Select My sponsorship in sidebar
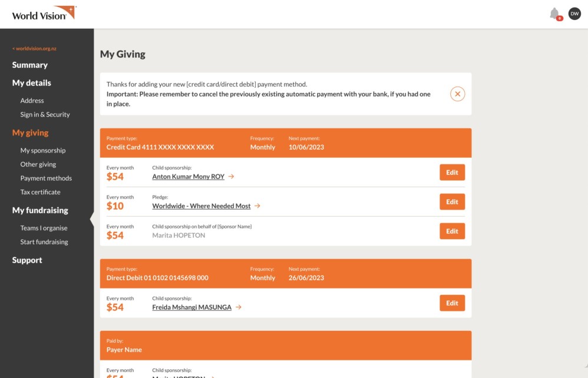 tap(43, 151)
